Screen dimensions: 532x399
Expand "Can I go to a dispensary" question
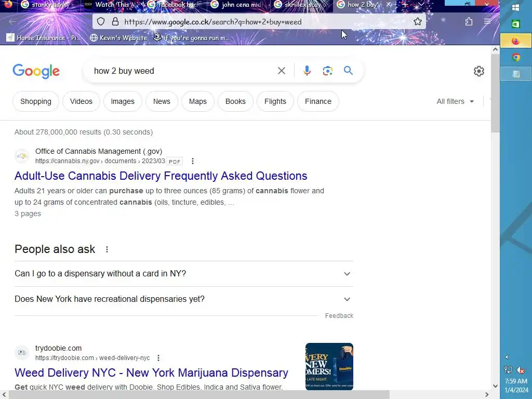183,273
